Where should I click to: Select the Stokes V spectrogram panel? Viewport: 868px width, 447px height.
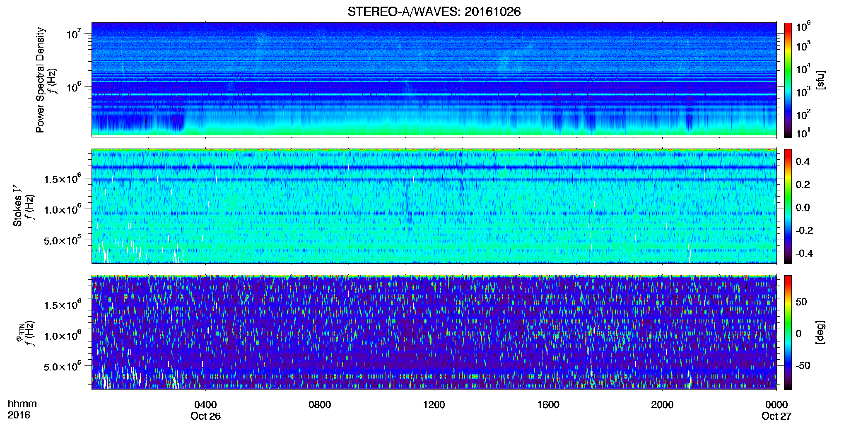click(x=434, y=206)
